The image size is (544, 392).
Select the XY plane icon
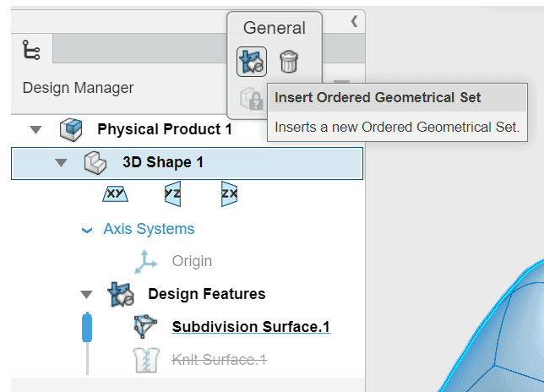coord(115,194)
